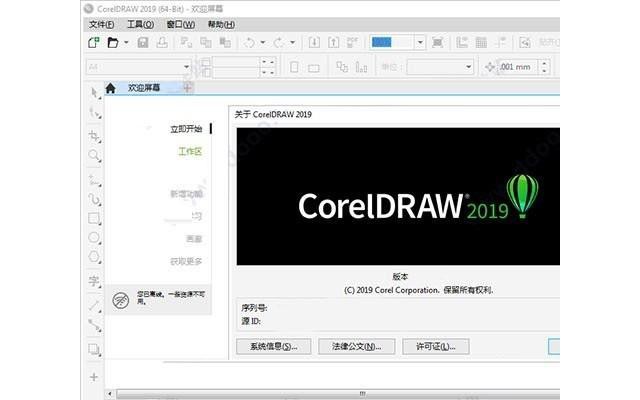
Task: Click the 法律公文(N)... button
Action: (356, 347)
